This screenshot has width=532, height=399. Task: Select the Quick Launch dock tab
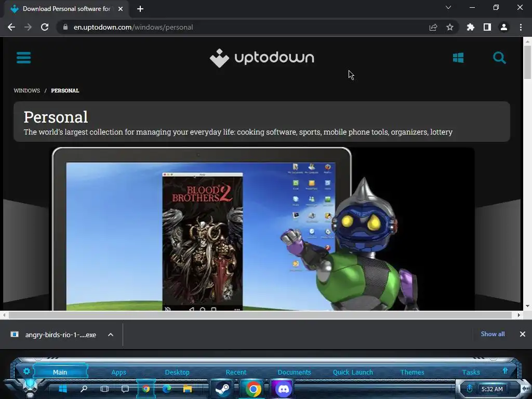pyautogui.click(x=353, y=372)
